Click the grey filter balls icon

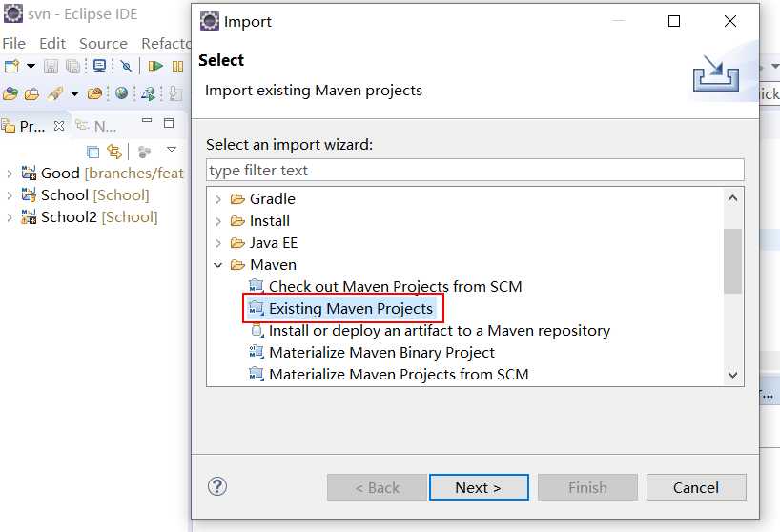coord(144,152)
